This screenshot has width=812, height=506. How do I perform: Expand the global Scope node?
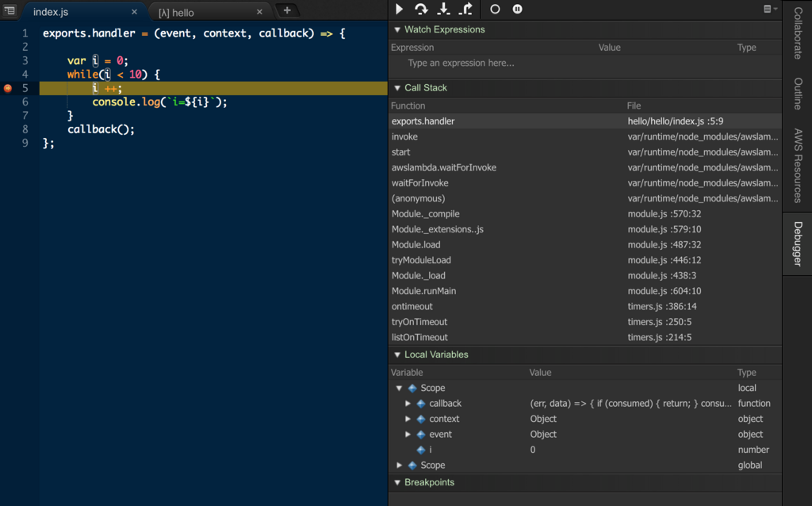[400, 465]
